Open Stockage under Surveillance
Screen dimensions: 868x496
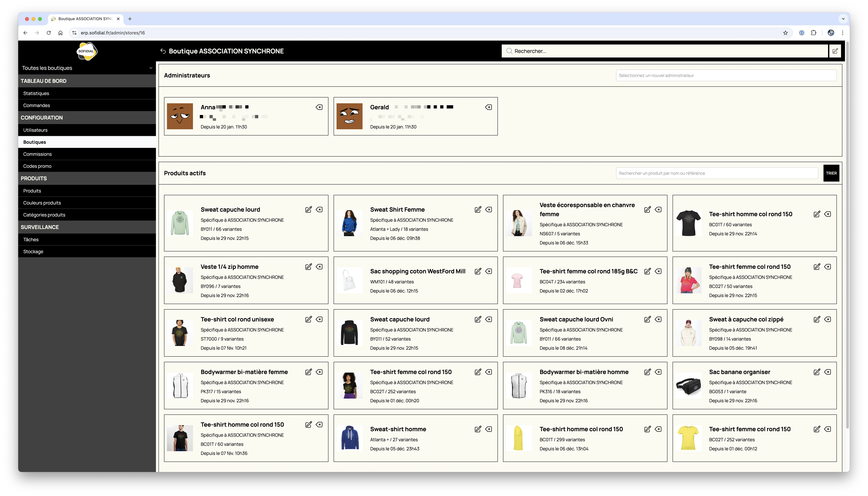[87, 251]
